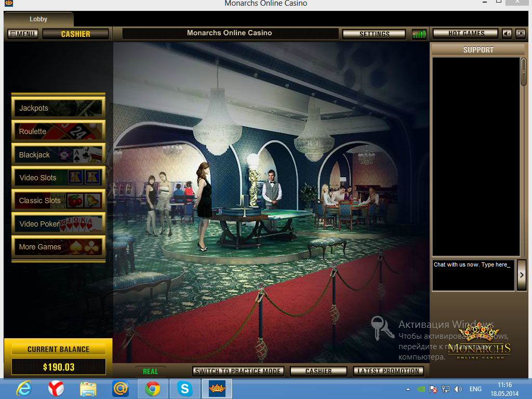Check the green connection signal indicator
The height and width of the screenshot is (399, 532).
(419, 34)
